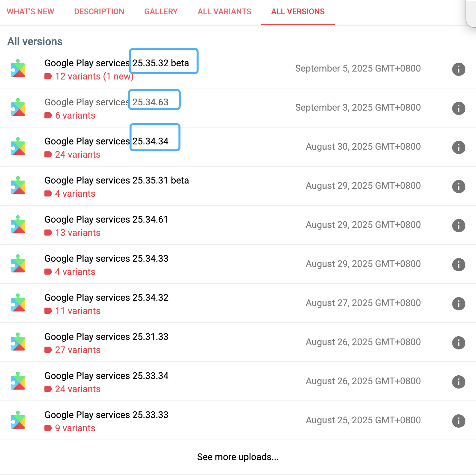476x475 pixels.
Task: View 11 variants of version 25.34.32
Action: point(78,311)
